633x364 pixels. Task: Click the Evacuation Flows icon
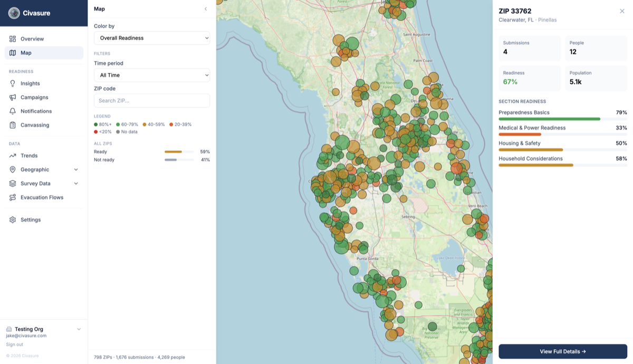(x=12, y=197)
